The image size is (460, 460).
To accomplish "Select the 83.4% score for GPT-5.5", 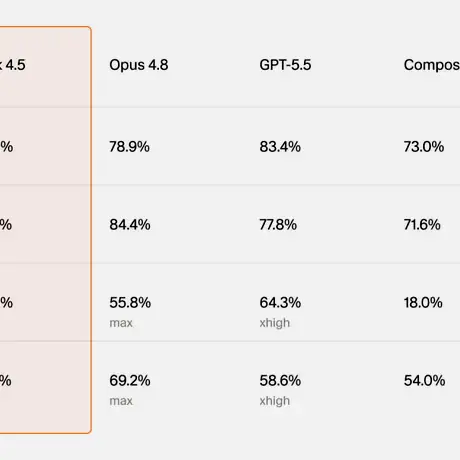I will coord(280,147).
